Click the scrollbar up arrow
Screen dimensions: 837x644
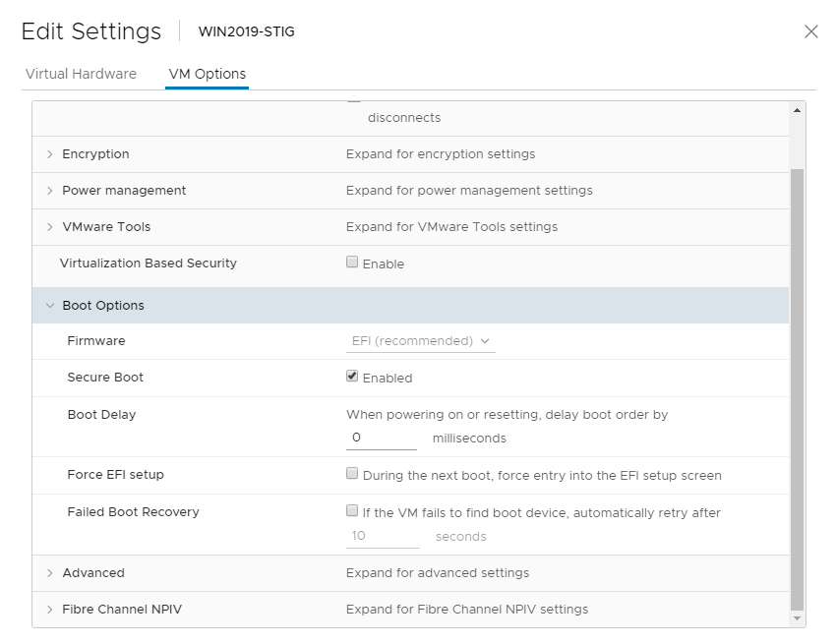click(797, 110)
